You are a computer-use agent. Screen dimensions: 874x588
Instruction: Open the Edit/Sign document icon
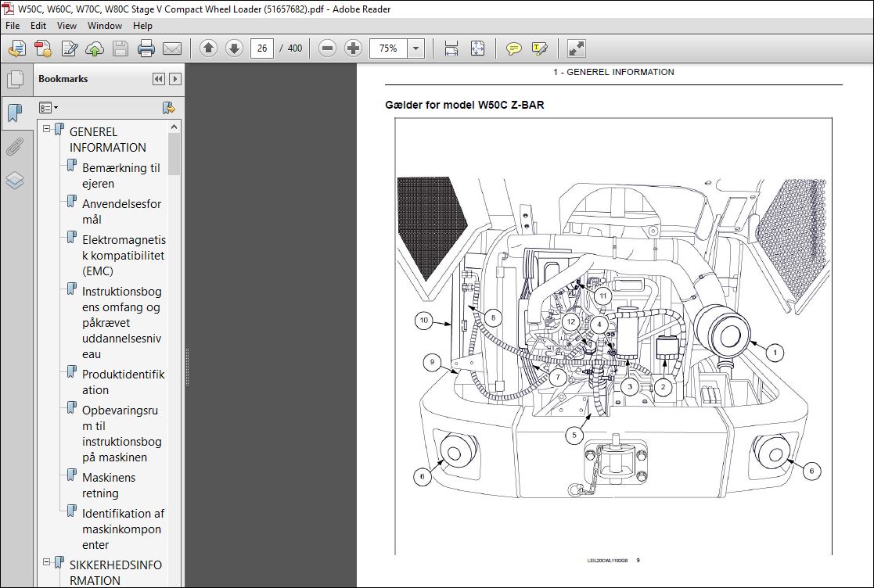[x=69, y=48]
